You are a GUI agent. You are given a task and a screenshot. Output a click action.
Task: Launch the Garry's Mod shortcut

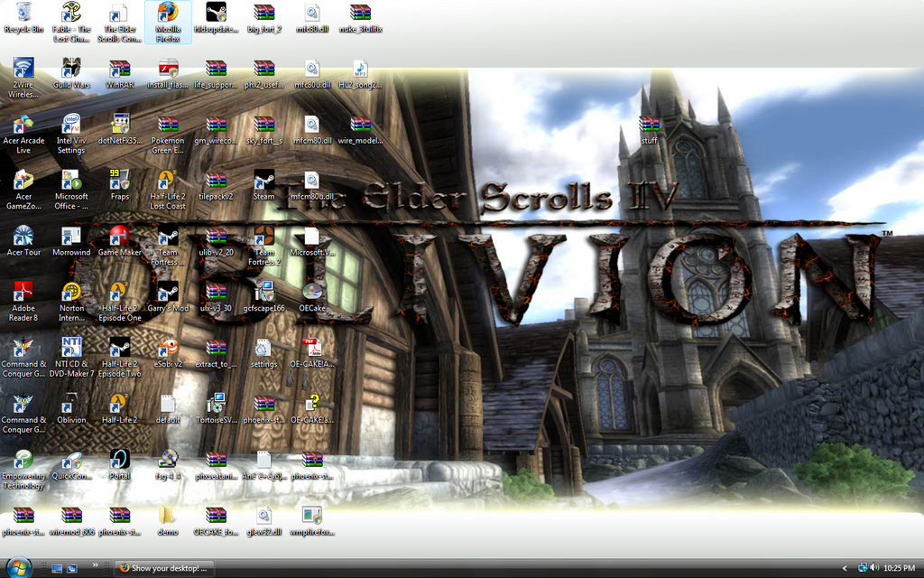(168, 297)
